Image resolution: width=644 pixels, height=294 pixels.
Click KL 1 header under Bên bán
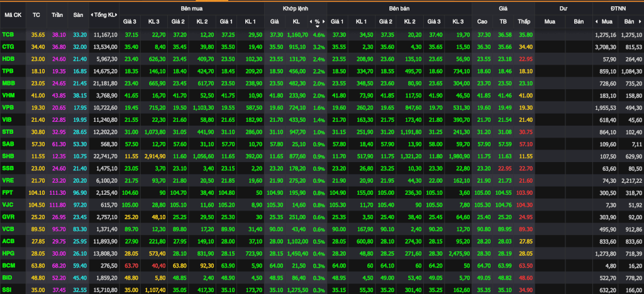(362, 21)
